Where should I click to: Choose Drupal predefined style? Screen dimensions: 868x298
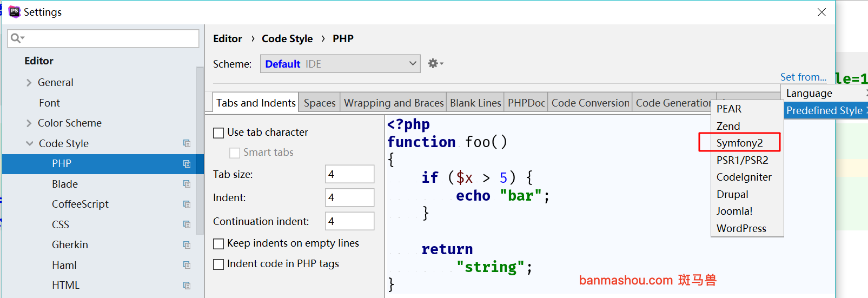[747, 194]
